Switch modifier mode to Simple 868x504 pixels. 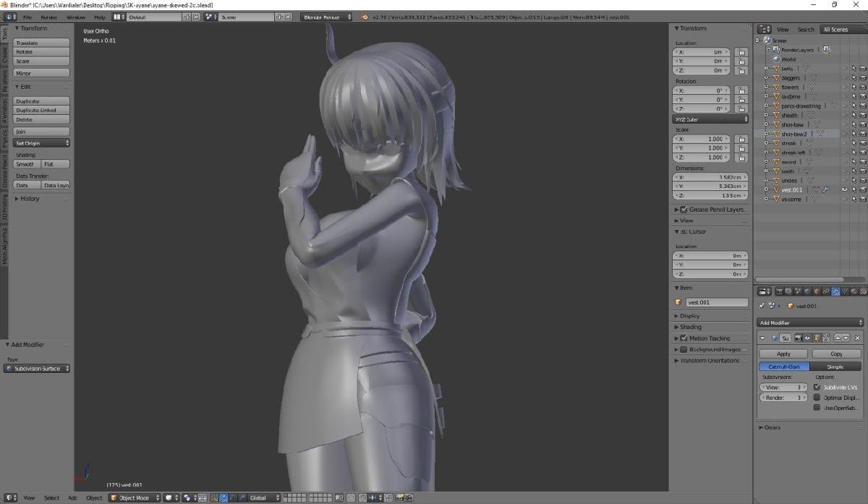coord(835,367)
